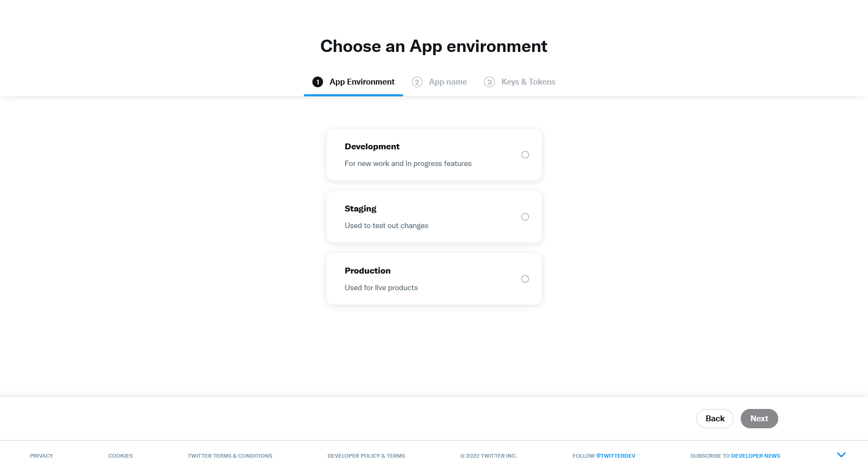The image size is (868, 470).
Task: Click the Production card description text
Action: (381, 288)
